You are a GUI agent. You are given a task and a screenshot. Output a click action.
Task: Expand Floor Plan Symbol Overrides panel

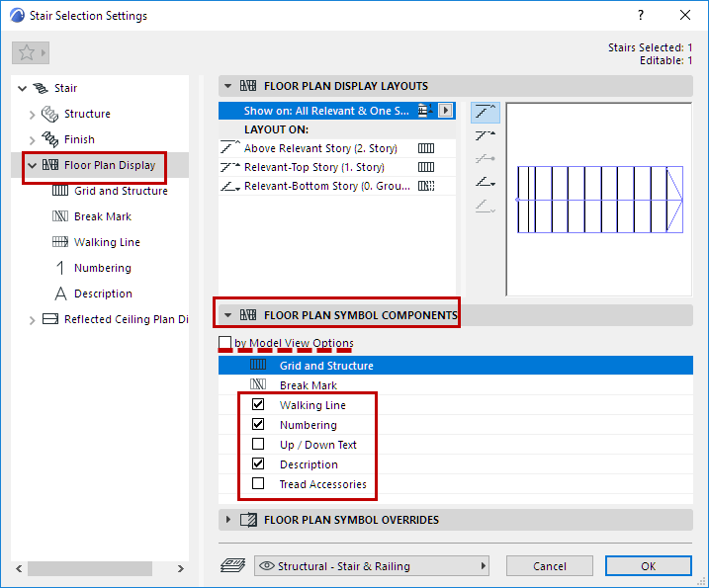pyautogui.click(x=227, y=520)
